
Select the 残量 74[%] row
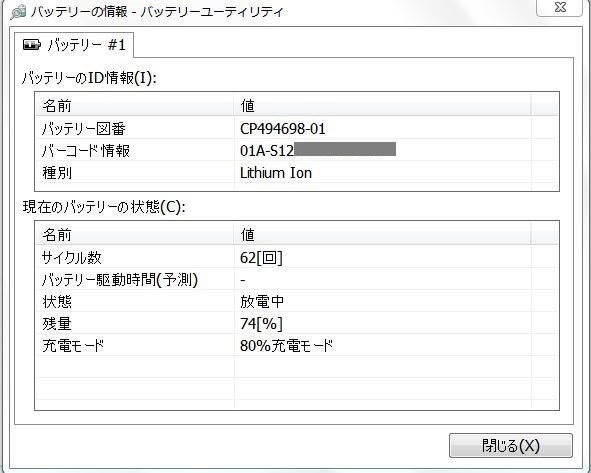297,323
